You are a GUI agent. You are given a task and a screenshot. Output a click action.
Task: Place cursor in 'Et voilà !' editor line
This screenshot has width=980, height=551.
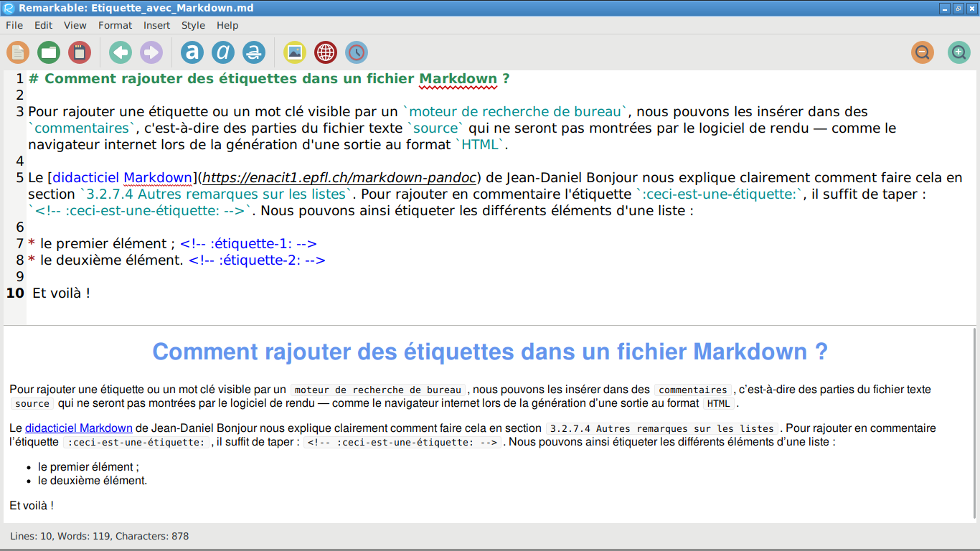pos(61,293)
